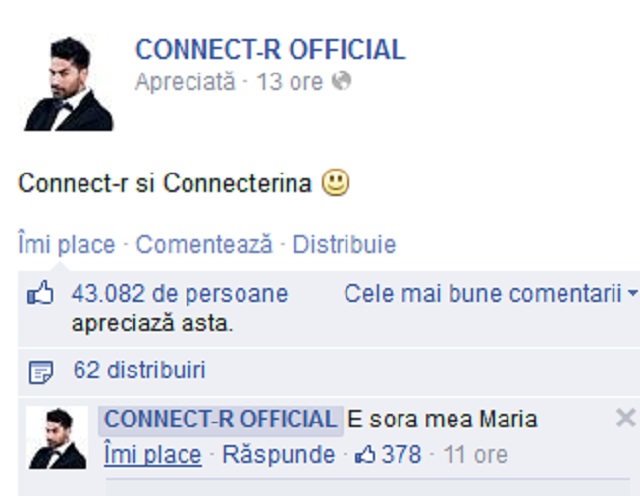Reply to the comment via 'Răspunde'
This screenshot has width=640, height=496.
(278, 455)
